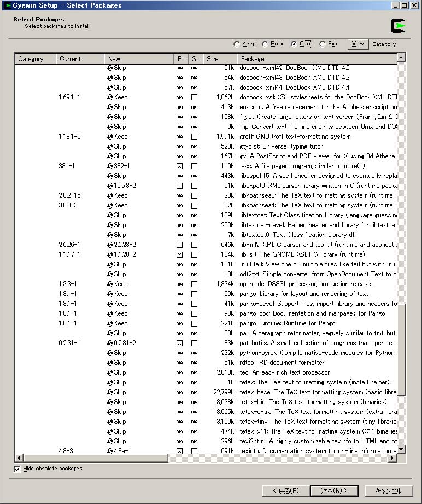This screenshot has width=422, height=504.
Task: Select the Keep radio button
Action: 237,44
